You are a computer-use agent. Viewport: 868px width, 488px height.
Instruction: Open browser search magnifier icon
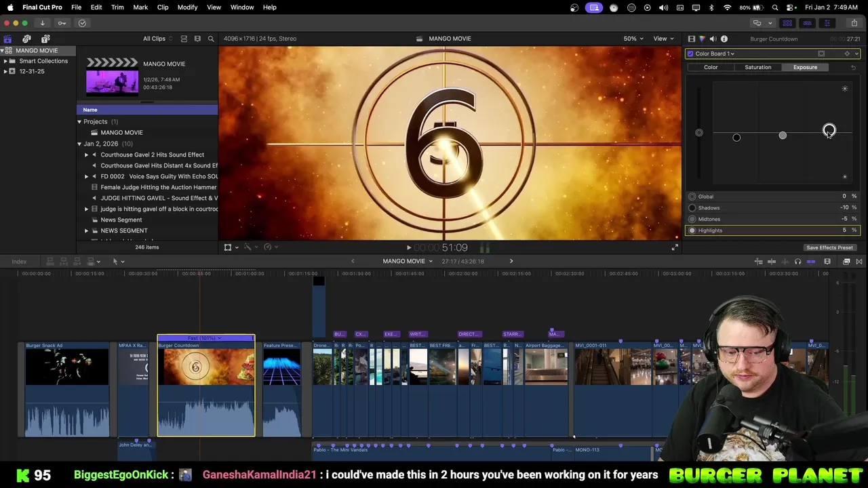point(211,39)
